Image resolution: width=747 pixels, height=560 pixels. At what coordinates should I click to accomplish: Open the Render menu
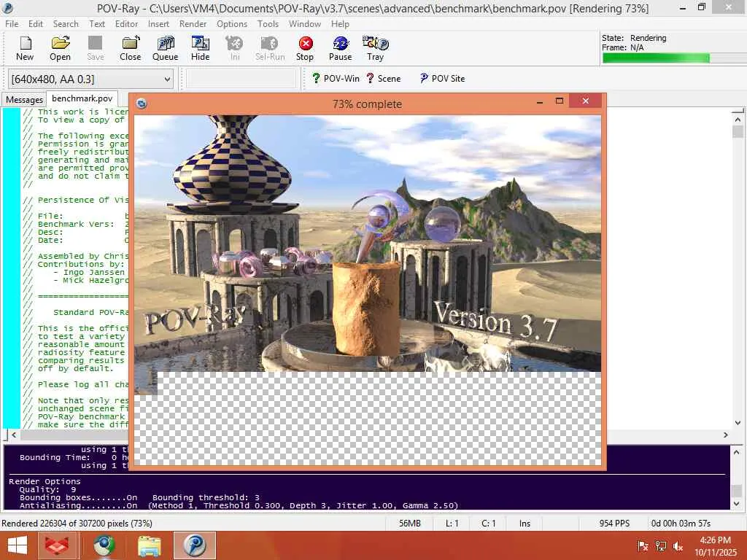coord(193,24)
